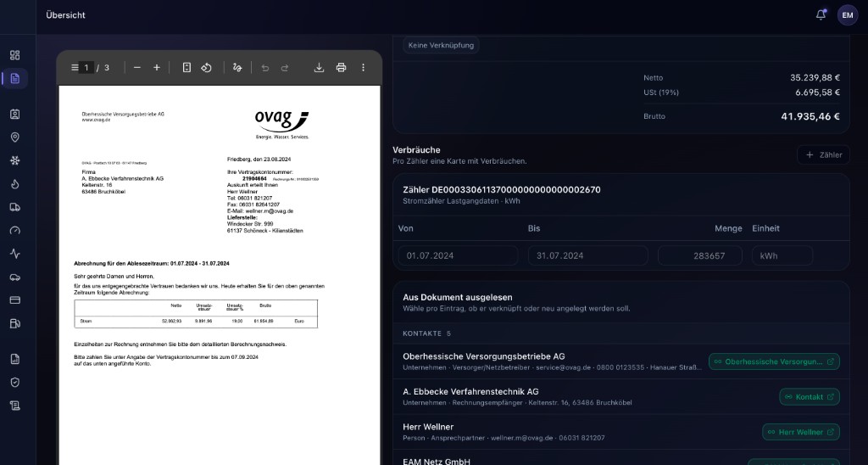
Task: Click the Abrechnung für den Ablesezeitraum line
Action: [x=152, y=264]
